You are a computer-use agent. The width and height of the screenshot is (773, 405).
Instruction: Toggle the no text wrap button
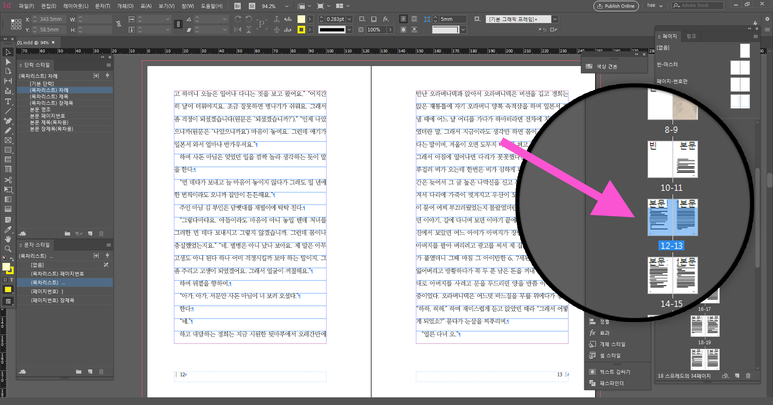coord(403,19)
